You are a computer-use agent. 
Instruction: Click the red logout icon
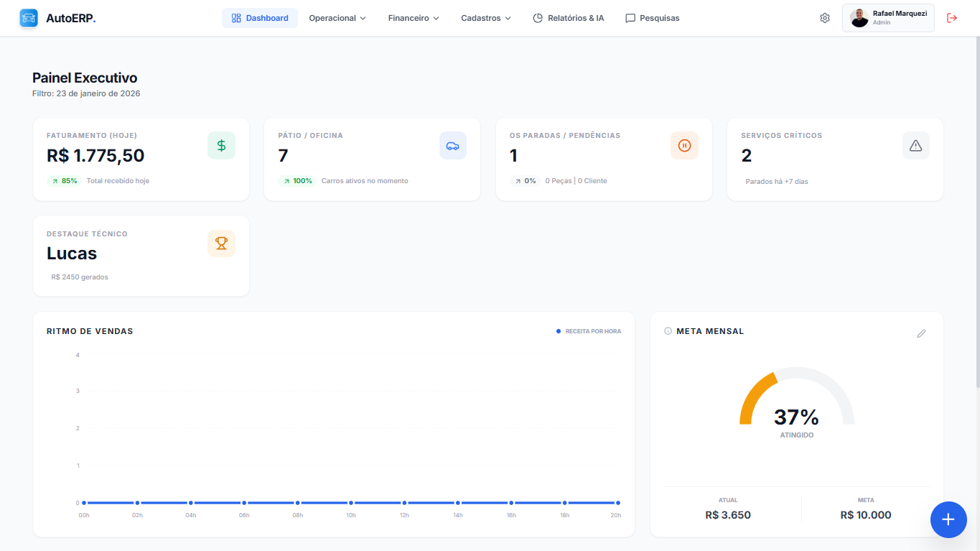click(x=952, y=18)
